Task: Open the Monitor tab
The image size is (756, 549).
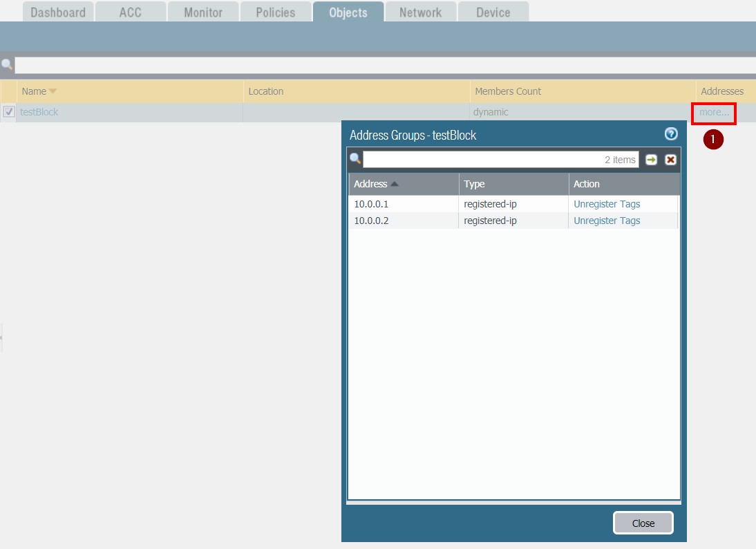Action: [202, 11]
